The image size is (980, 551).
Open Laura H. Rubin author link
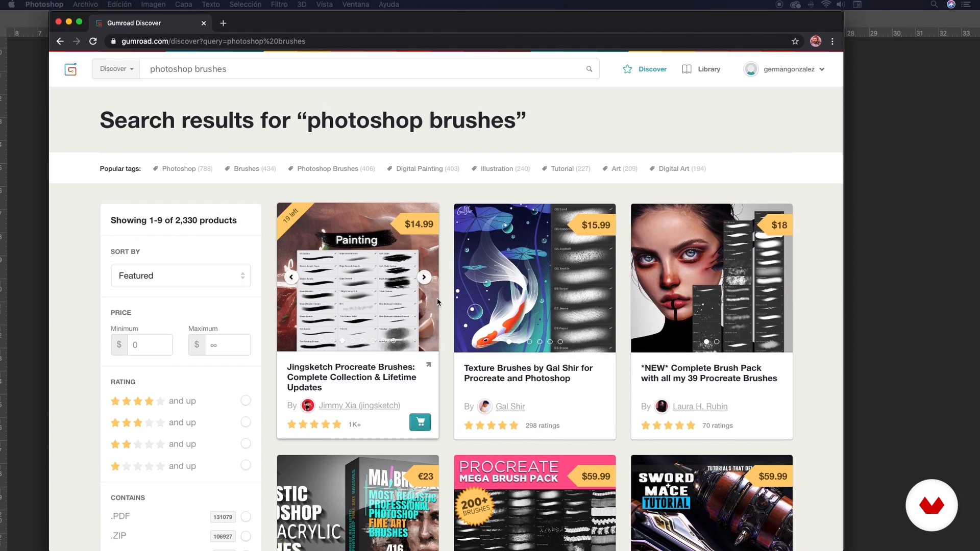point(700,407)
